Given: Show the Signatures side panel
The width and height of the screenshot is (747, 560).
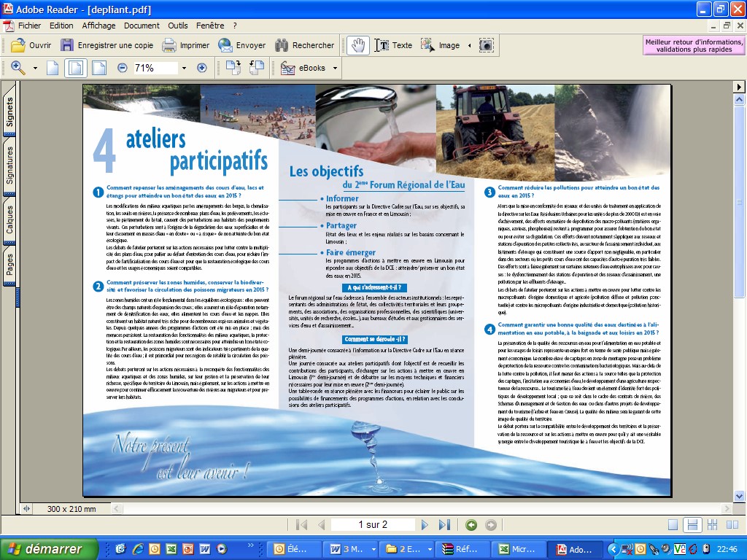Looking at the screenshot, I should 9,166.
